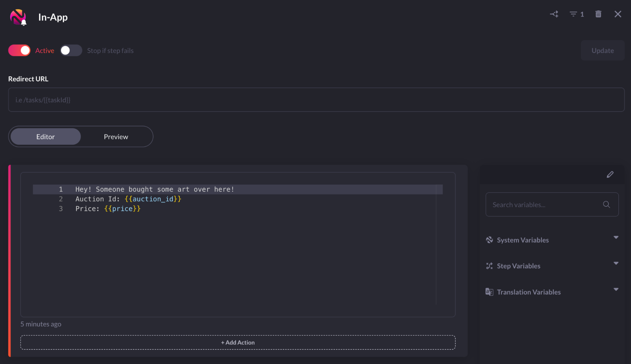The image size is (631, 364).
Task: Click the Step Variables icon
Action: 489,266
